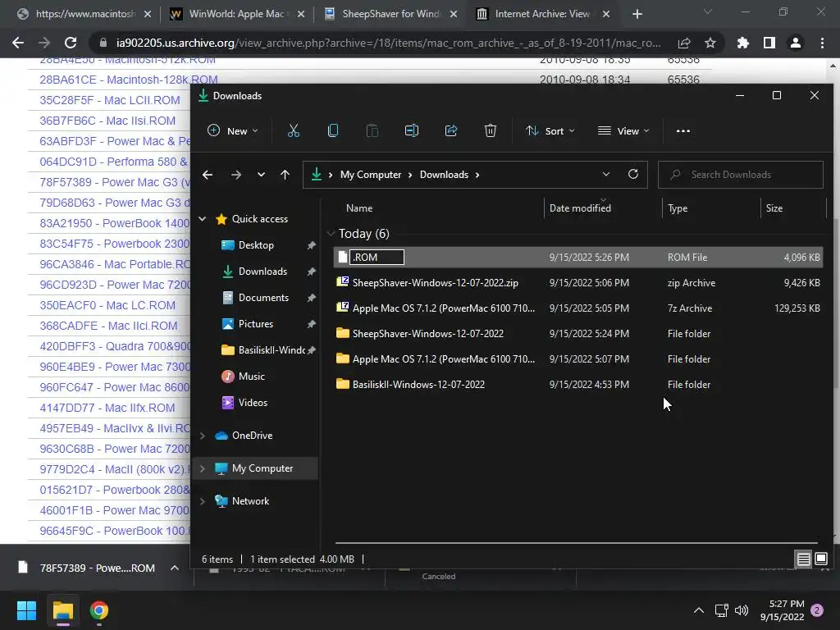Click the Chrome address bar URL
The image size is (840, 630).
click(x=388, y=43)
